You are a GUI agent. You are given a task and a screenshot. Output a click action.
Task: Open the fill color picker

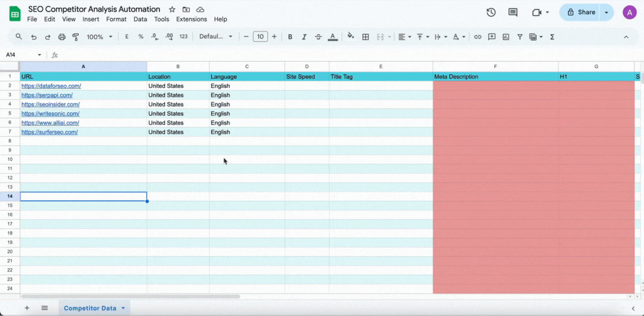tap(351, 36)
